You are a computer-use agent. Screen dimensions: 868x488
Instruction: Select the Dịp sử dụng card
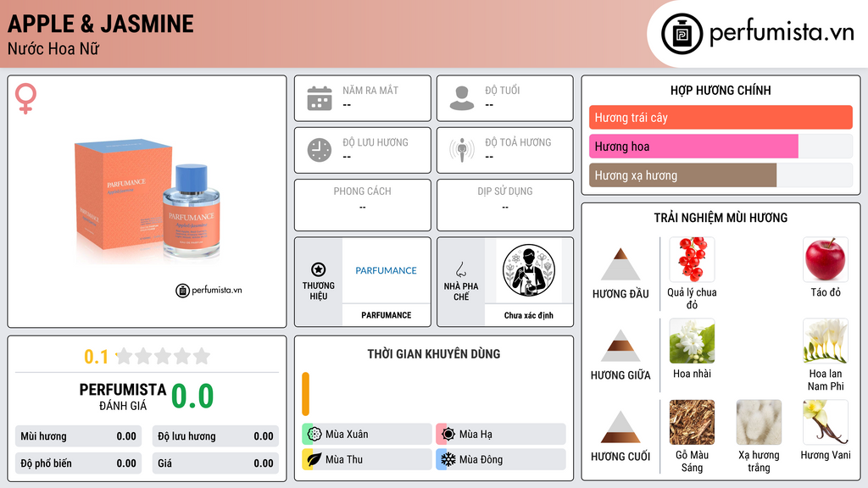pos(505,205)
